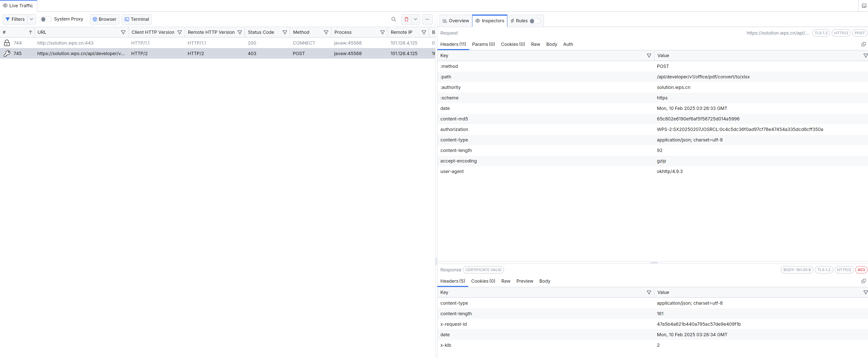Show response Cookies (0) tab
This screenshot has height=358, width=868.
click(x=483, y=281)
